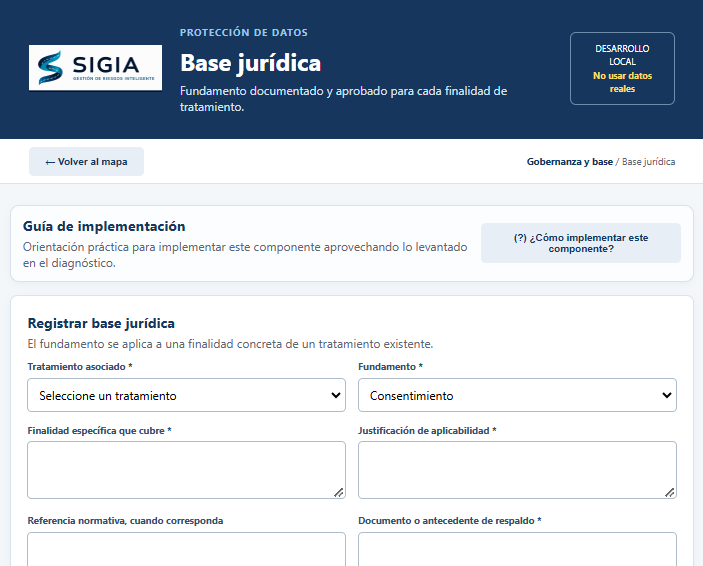Click the Guía de implementación heading
Viewport: 703px width, 566px height.
pos(104,226)
